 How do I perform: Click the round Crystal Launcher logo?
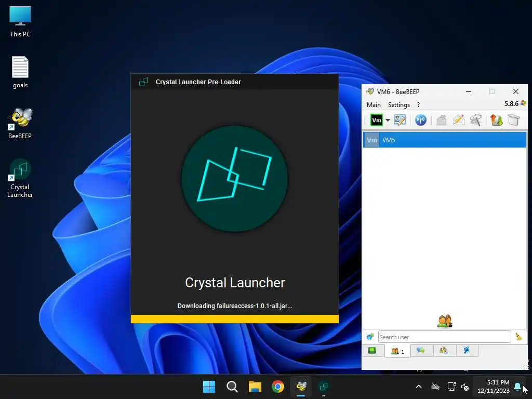coord(234,179)
